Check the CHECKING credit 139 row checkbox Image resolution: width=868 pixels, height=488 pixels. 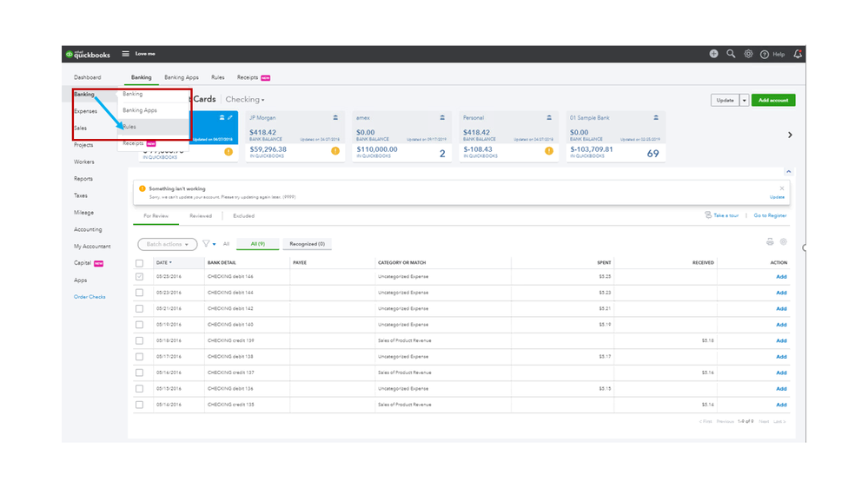(140, 341)
